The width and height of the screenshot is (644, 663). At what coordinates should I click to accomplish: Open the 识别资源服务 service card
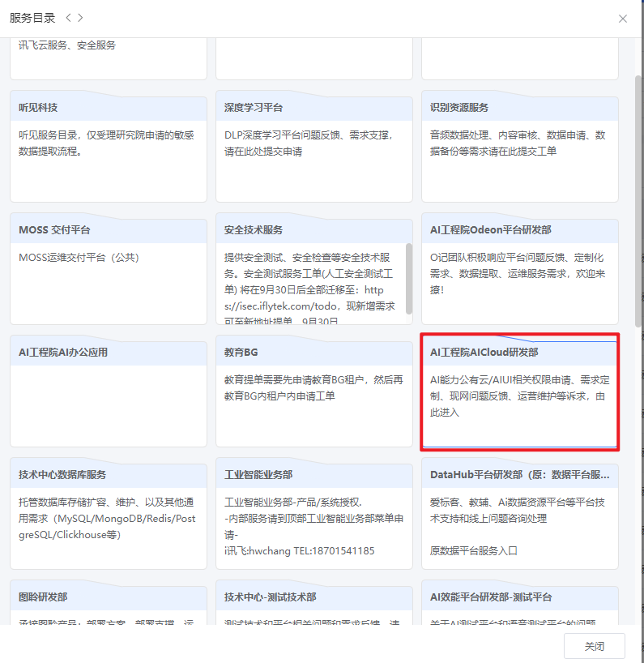pos(520,147)
